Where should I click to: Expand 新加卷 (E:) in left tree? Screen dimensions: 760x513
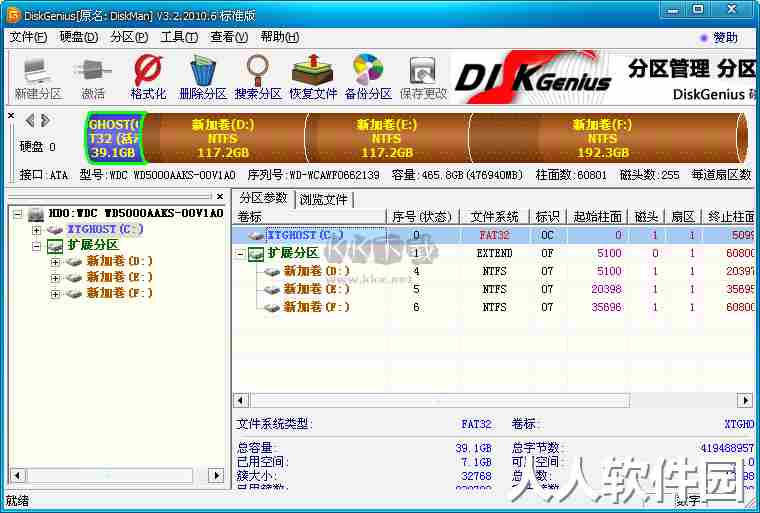pos(55,278)
